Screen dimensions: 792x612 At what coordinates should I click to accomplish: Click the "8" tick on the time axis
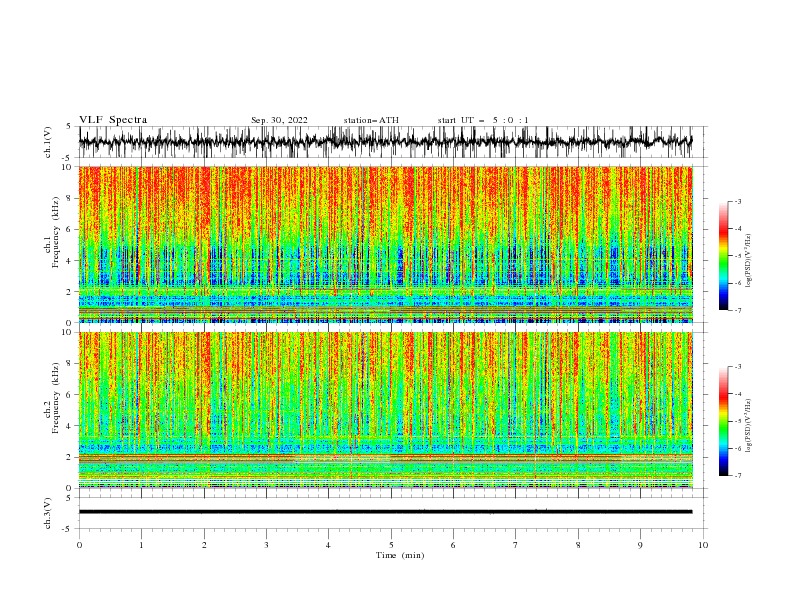click(578, 545)
